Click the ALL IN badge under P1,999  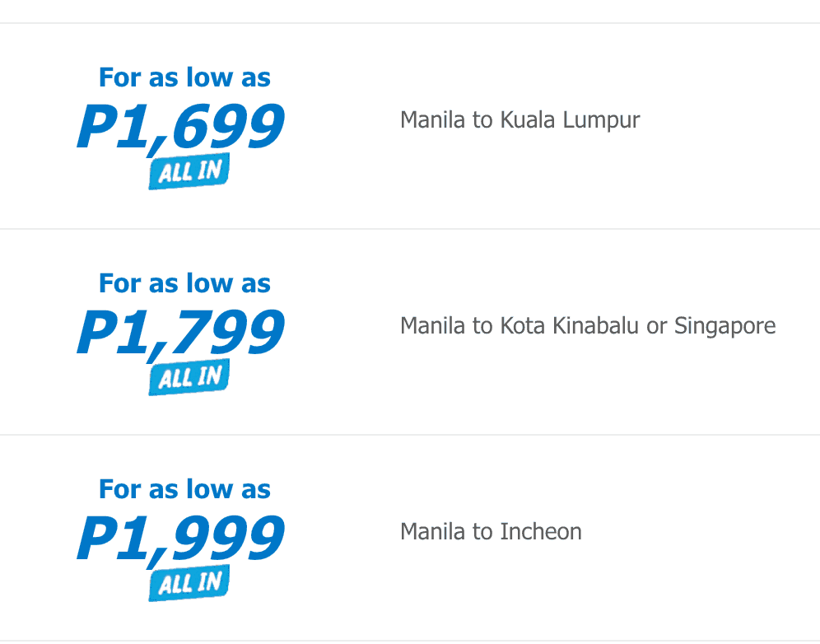pyautogui.click(x=189, y=584)
